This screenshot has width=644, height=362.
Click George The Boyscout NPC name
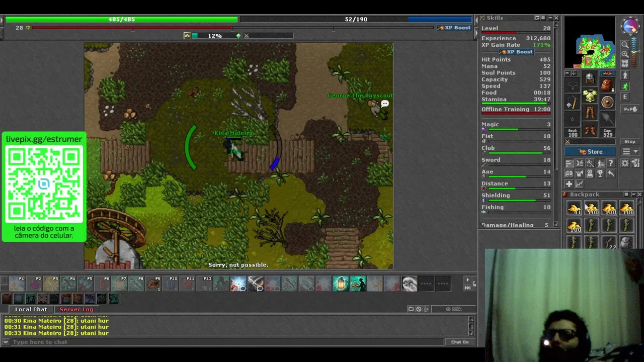[x=360, y=96]
